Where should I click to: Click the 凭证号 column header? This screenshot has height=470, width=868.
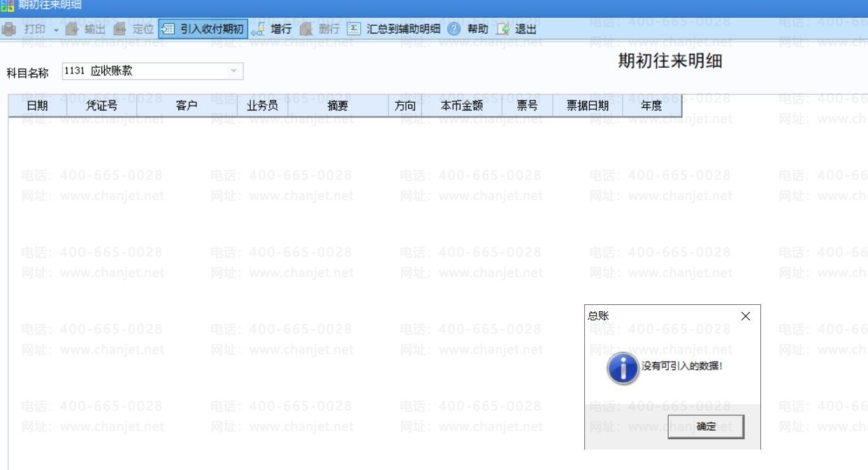click(101, 106)
